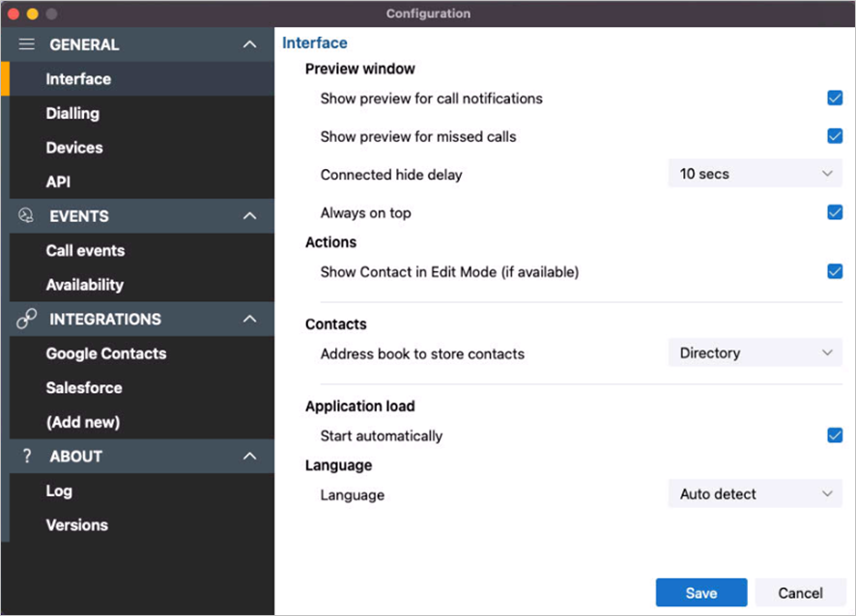Collapse the INTEGRATIONS section chevron

[x=249, y=319]
